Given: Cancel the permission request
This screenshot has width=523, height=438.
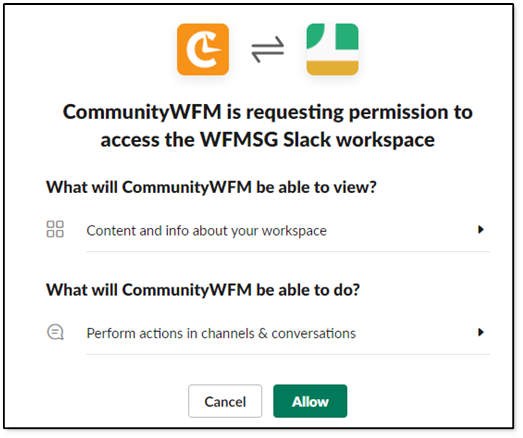Looking at the screenshot, I should pyautogui.click(x=225, y=401).
